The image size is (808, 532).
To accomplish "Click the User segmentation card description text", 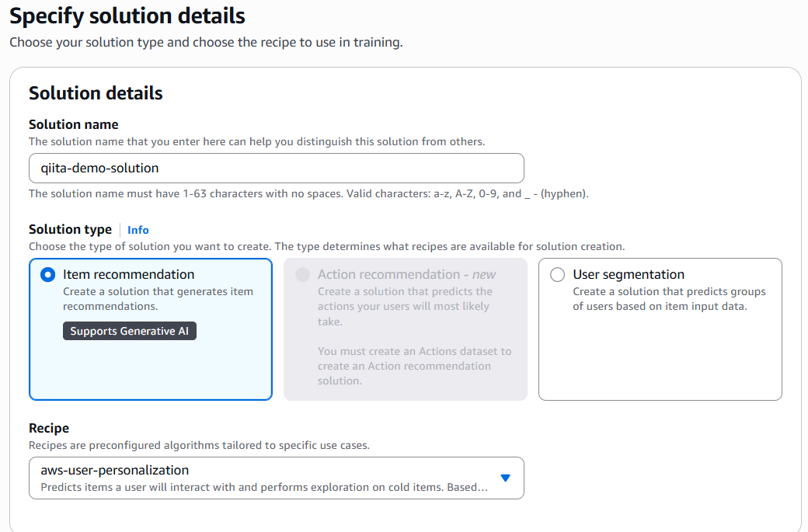I will 669,299.
